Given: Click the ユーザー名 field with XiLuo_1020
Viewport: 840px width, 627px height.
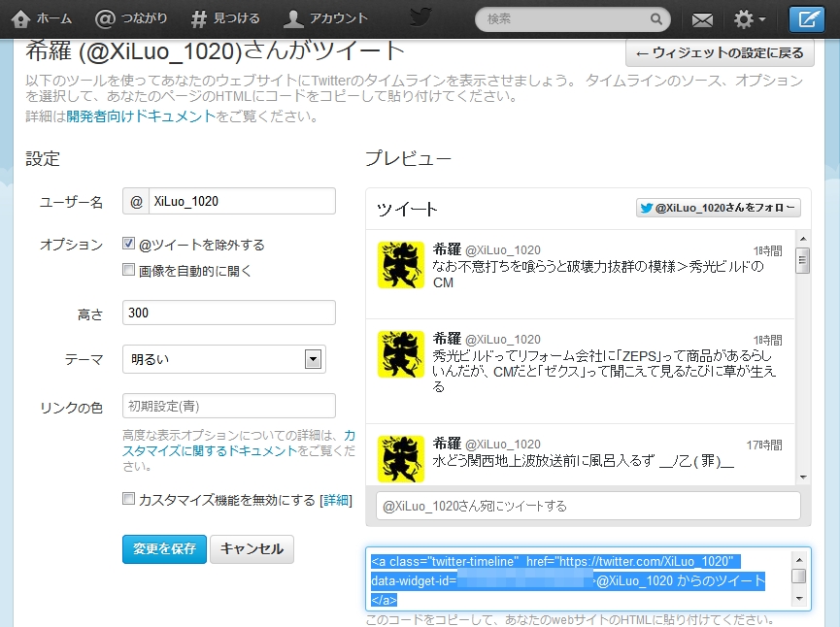Looking at the screenshot, I should click(242, 201).
